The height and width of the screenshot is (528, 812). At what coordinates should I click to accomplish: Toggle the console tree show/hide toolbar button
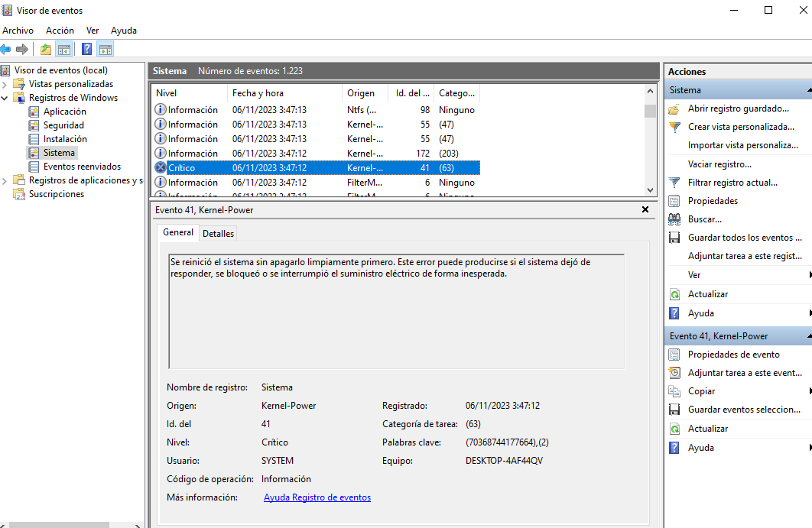pyautogui.click(x=64, y=50)
